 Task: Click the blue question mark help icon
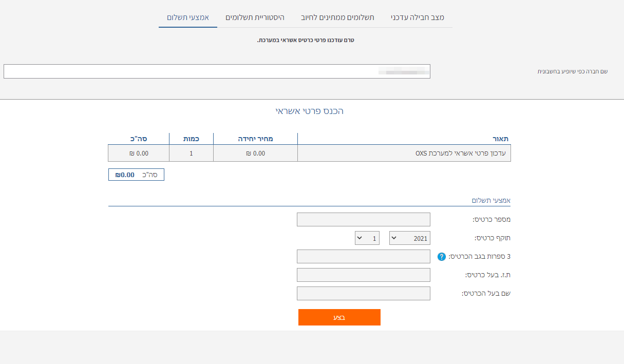point(442,257)
